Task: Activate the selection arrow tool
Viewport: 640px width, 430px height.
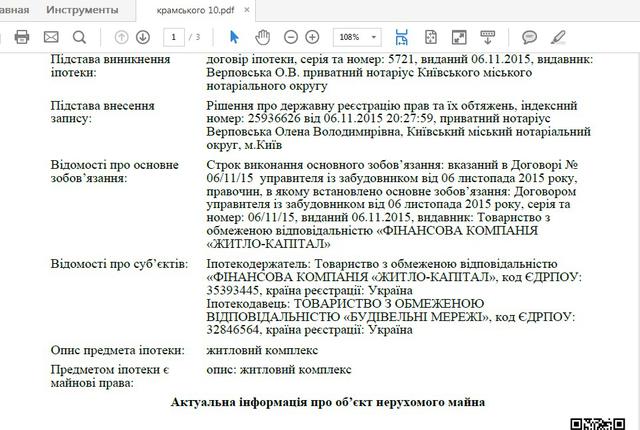Action: coord(234,37)
